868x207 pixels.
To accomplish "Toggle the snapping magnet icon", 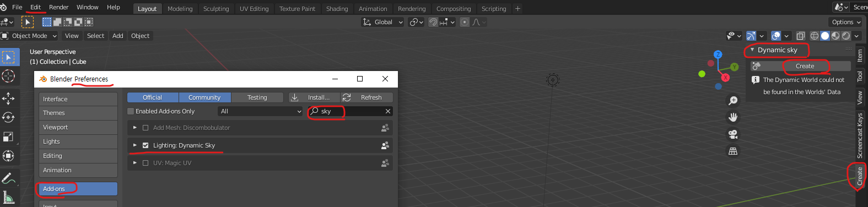I will point(433,22).
